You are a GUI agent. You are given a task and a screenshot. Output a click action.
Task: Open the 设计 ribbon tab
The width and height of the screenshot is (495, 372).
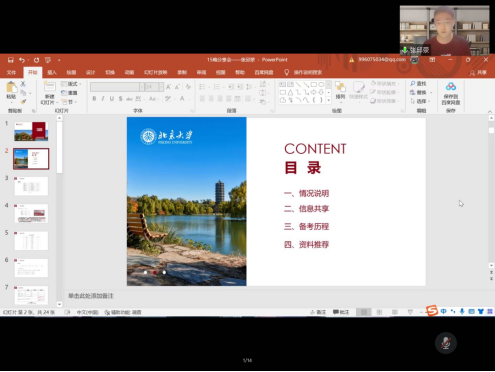90,72
